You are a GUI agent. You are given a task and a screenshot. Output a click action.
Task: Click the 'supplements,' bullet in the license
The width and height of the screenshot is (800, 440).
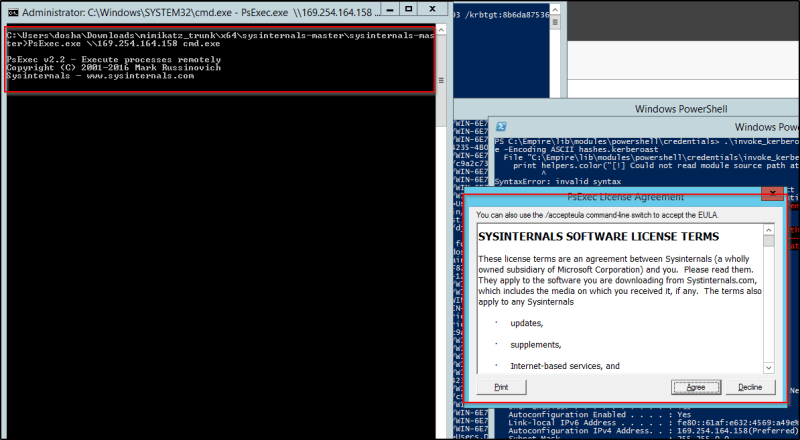coord(536,345)
